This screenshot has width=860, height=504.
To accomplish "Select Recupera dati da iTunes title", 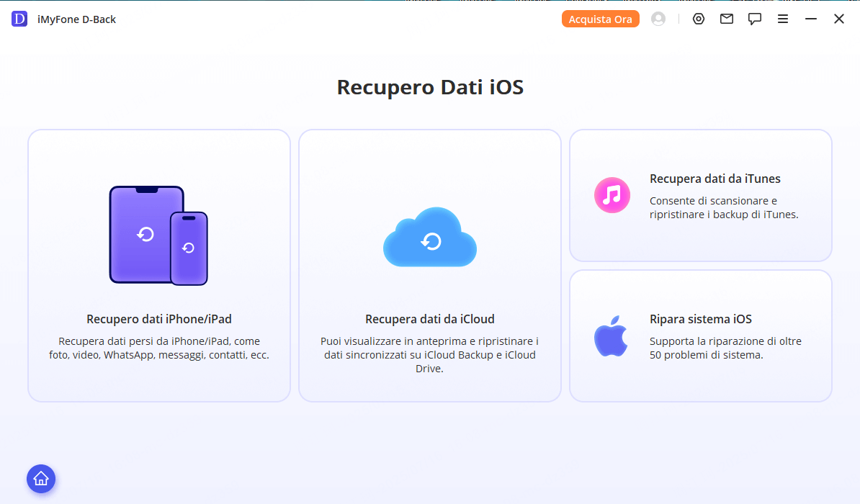I will pos(715,179).
